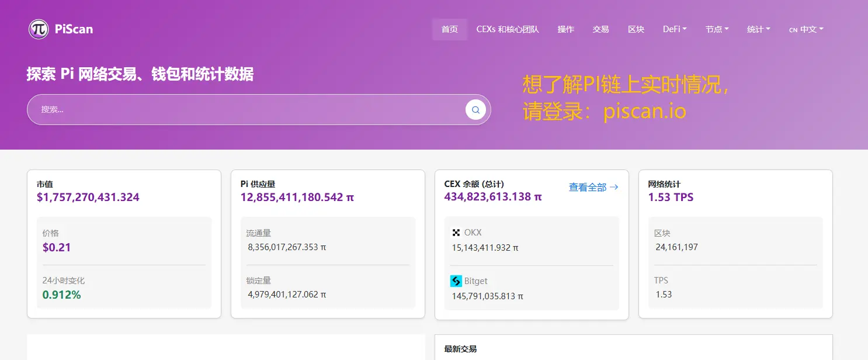Click the market cap value $1,757,270,431.324
The width and height of the screenshot is (868, 360).
point(88,197)
